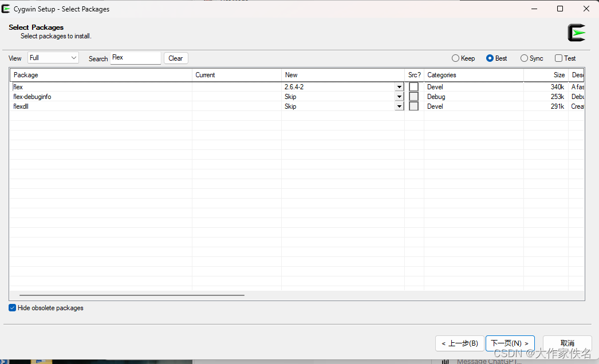Click Skip value for flex-debuginfo

290,97
